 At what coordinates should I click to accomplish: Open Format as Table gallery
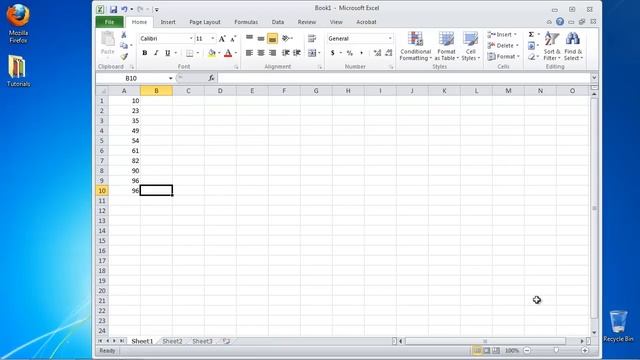point(446,47)
